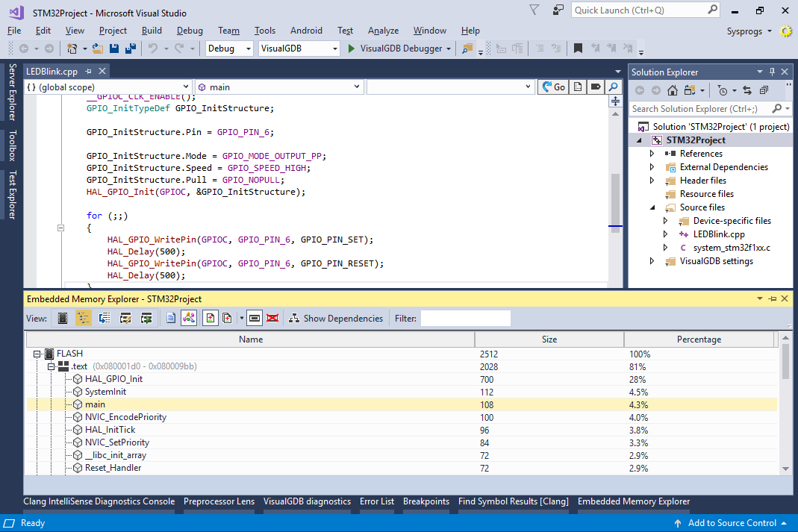Click the Home icon in Solution Explorer
The image size is (798, 532).
click(x=673, y=90)
